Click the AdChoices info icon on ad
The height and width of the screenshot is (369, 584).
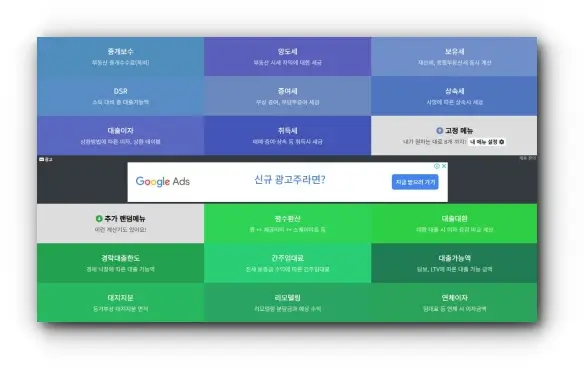pos(437,166)
